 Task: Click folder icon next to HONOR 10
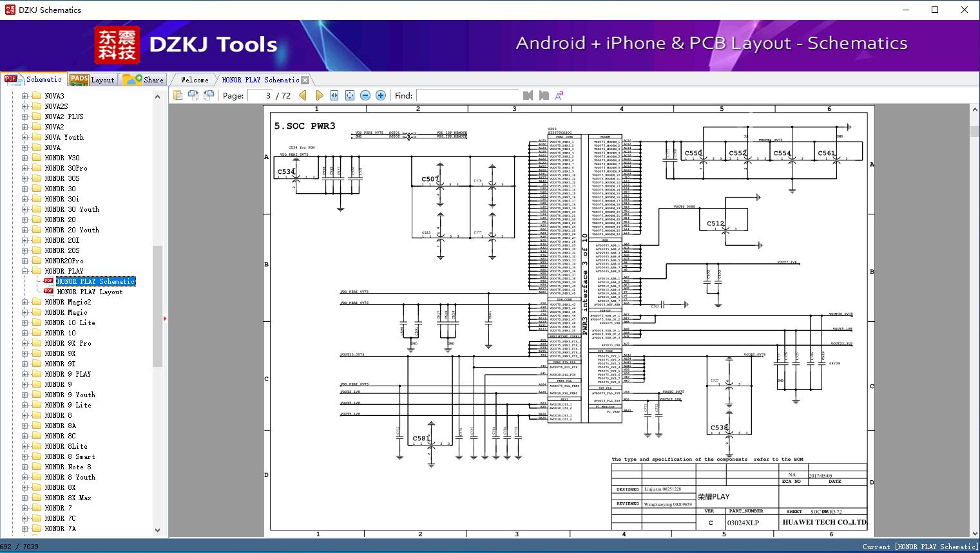click(x=36, y=333)
